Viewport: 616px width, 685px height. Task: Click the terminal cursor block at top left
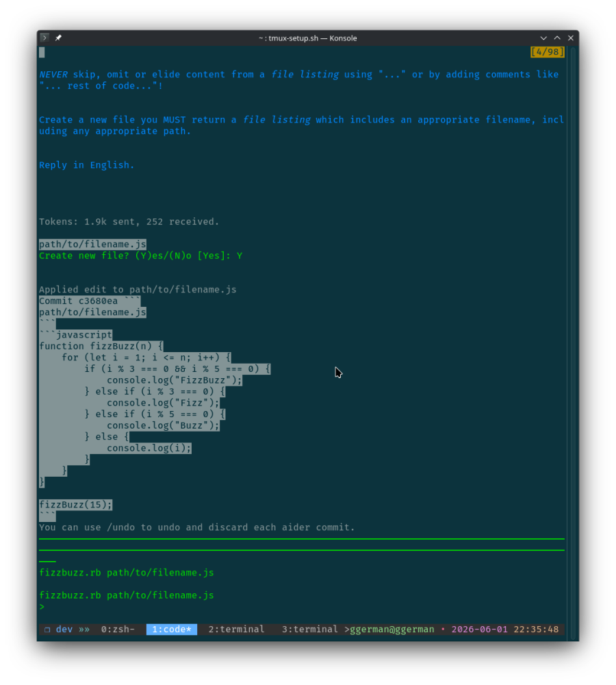[42, 53]
